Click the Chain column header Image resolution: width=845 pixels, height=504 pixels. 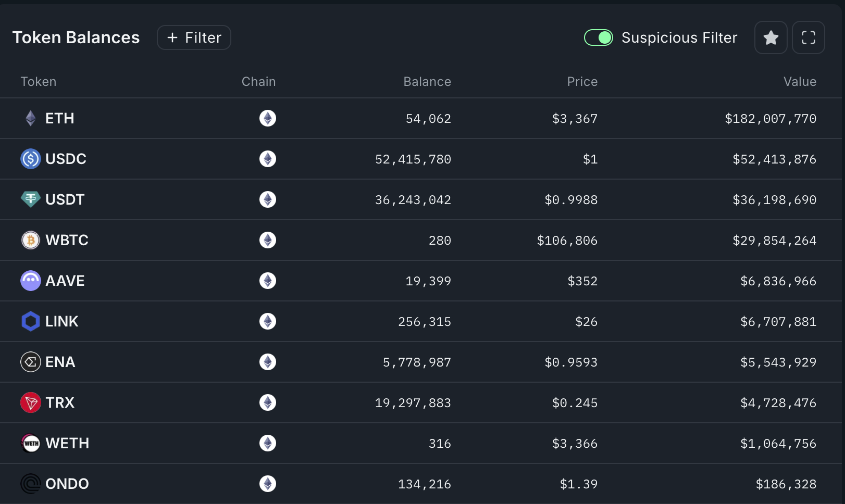point(258,82)
